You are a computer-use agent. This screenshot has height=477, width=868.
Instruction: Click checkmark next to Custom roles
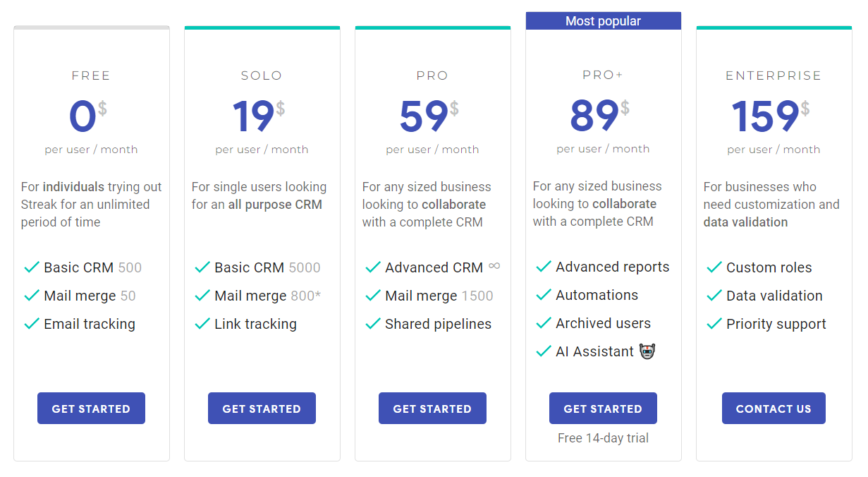pyautogui.click(x=714, y=267)
